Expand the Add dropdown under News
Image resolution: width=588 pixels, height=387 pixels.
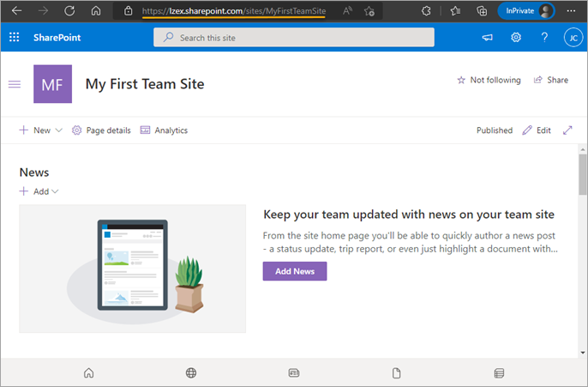coord(39,191)
